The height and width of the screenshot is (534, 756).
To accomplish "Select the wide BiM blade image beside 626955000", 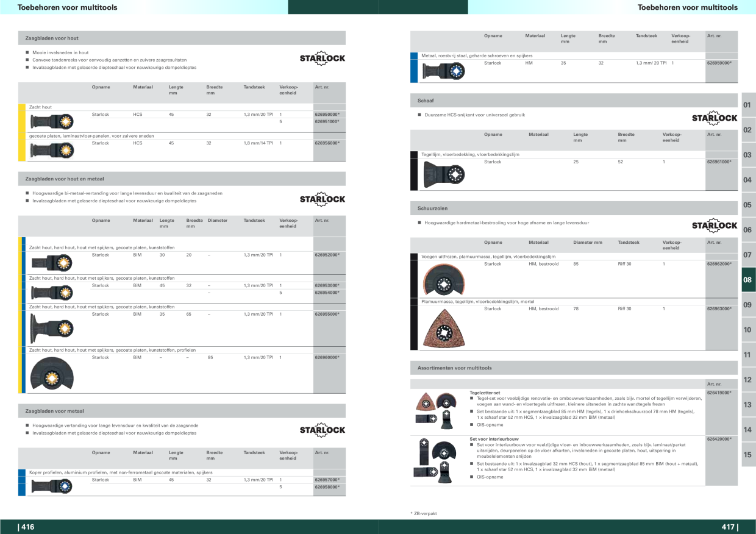I will point(52,327).
